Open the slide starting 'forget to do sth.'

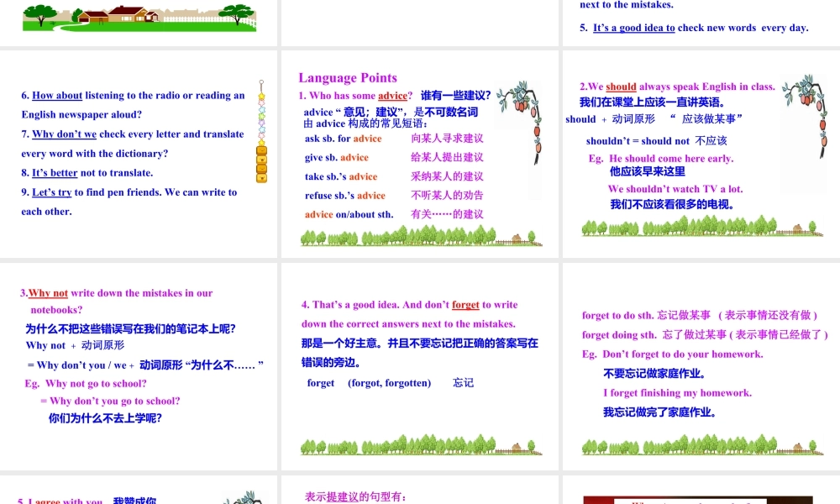click(701, 366)
